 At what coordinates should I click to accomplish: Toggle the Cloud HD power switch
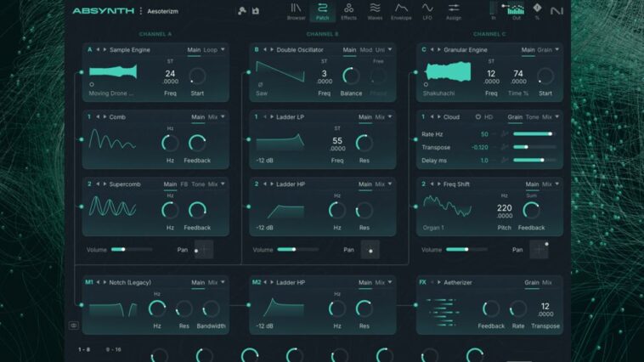coord(478,117)
